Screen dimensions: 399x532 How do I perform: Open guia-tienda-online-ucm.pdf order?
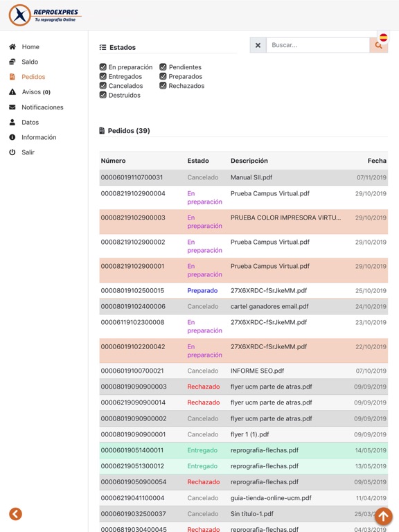[x=243, y=498]
